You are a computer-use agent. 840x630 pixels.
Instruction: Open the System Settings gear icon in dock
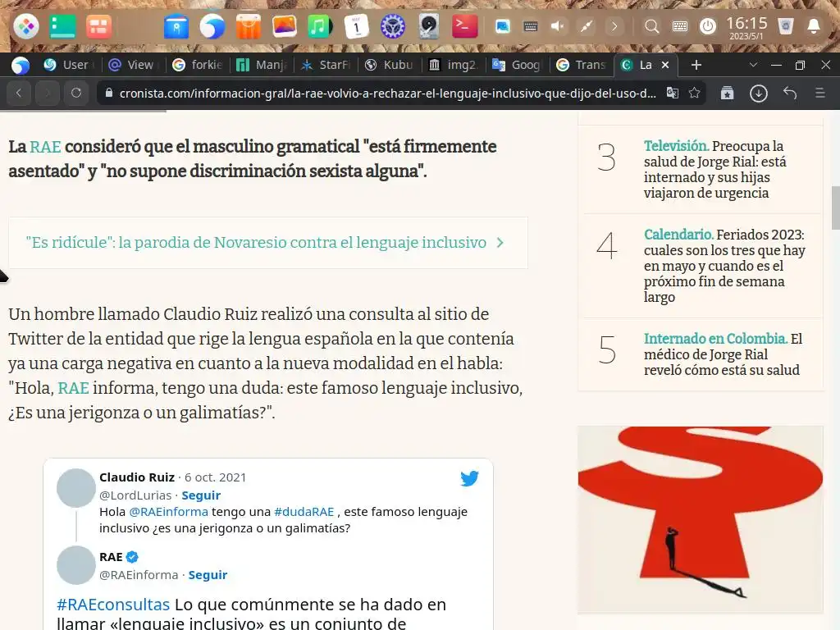pos(392,25)
